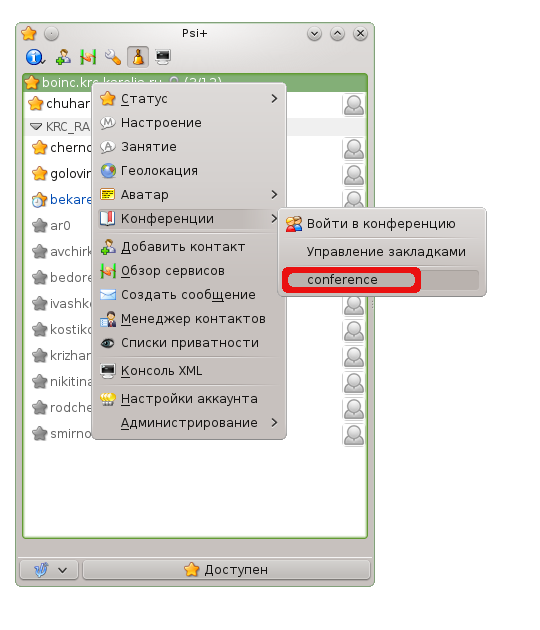Click the round pin button in title bar
This screenshot has height=630, width=540.
[x=51, y=33]
